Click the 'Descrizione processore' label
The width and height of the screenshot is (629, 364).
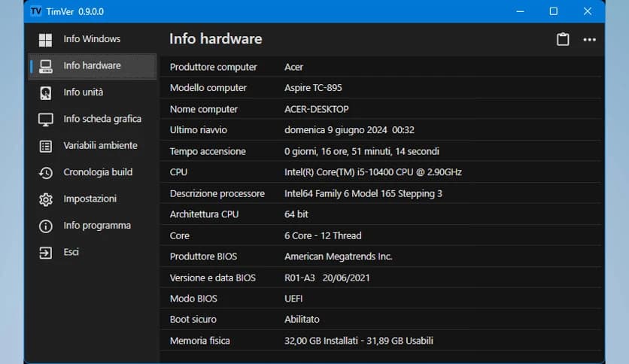tap(217, 193)
